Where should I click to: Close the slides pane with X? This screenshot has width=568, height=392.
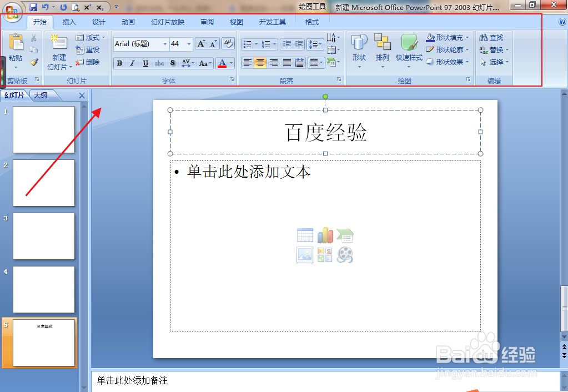click(x=82, y=96)
